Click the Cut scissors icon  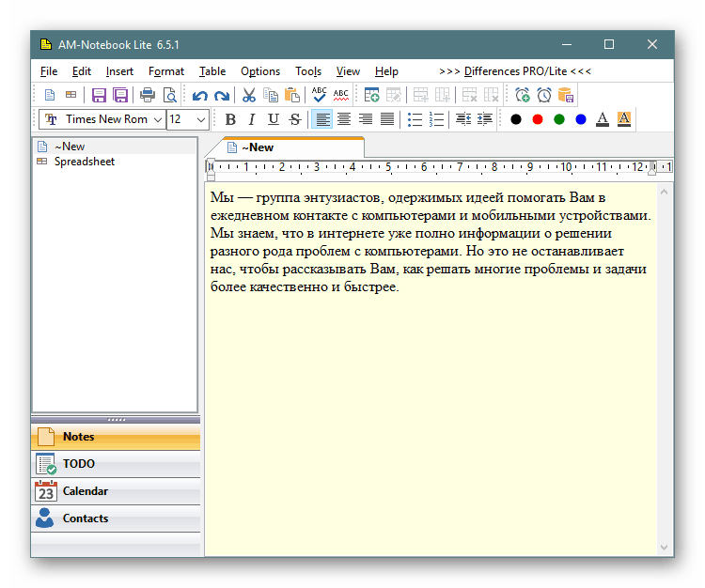click(x=249, y=95)
